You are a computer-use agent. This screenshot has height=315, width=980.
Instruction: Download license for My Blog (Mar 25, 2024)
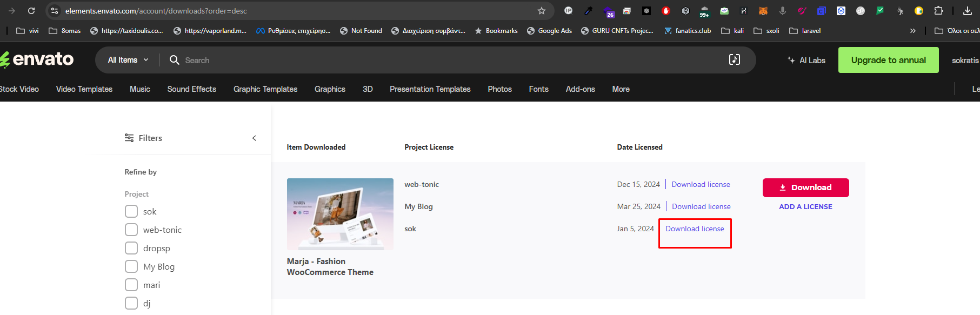[701, 206]
